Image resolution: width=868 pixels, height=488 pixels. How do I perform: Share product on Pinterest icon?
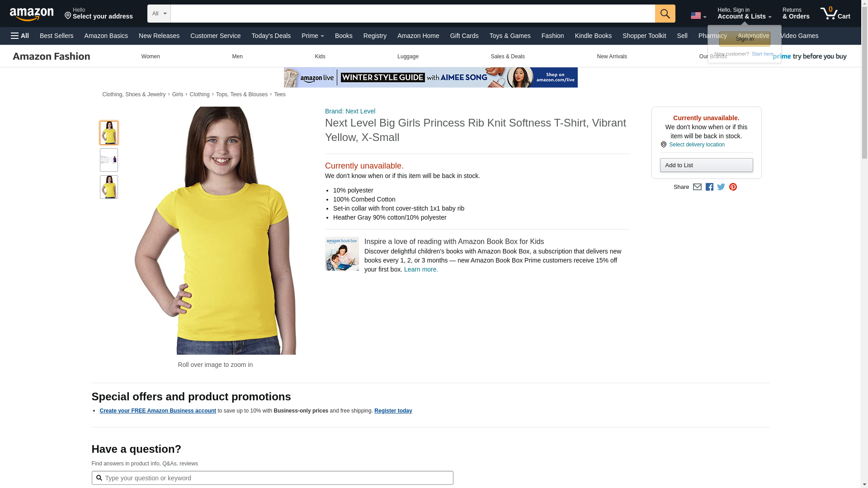tap(733, 187)
